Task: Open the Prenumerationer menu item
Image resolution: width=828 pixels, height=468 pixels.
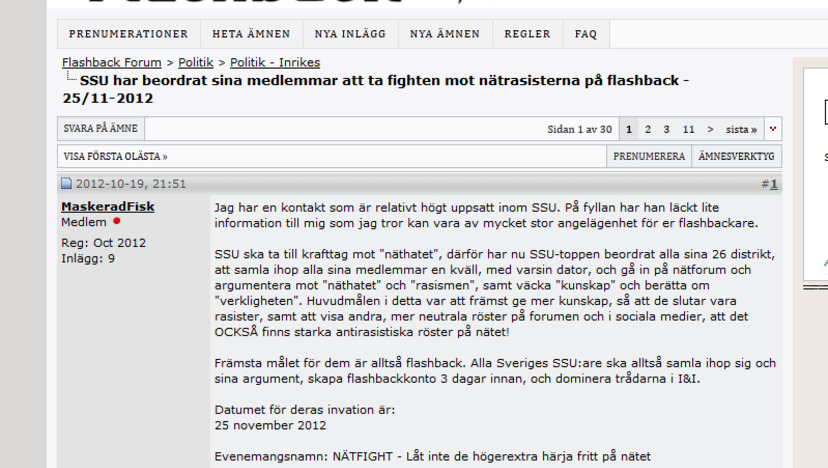Action: pos(128,34)
